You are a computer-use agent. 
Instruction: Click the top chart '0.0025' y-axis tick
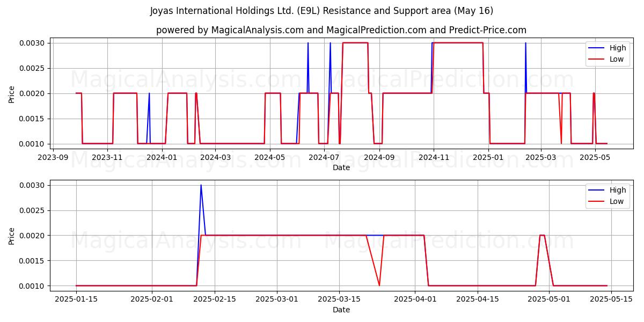[33, 68]
